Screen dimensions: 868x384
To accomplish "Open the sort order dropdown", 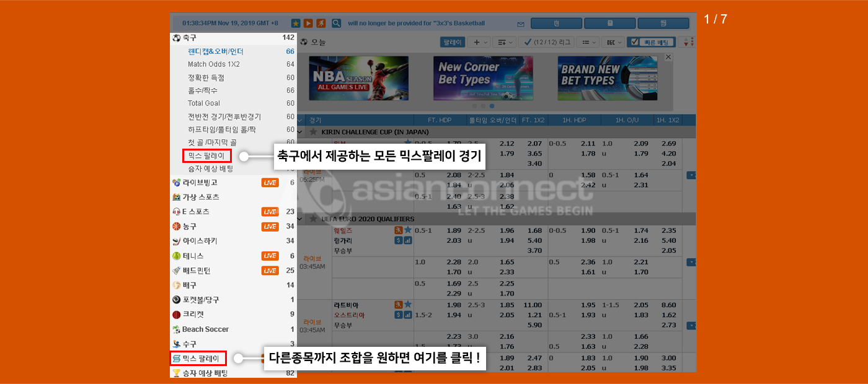I will coord(503,42).
